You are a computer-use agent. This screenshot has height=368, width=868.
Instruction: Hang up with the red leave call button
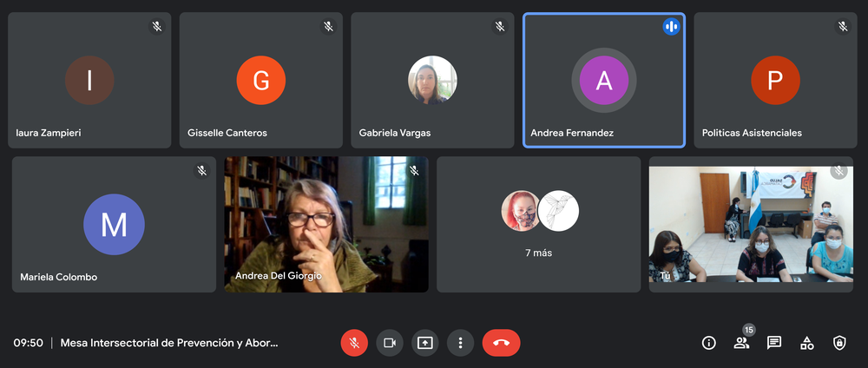(501, 343)
